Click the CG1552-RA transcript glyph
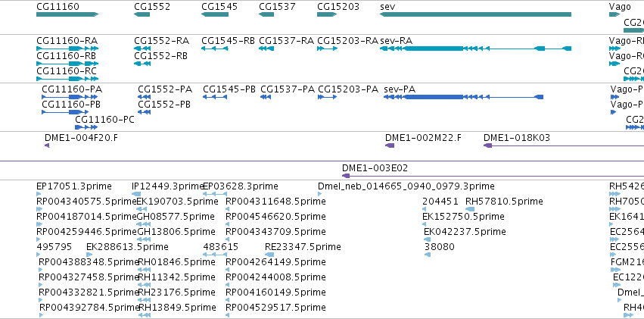This screenshot has width=644, height=319. point(142,48)
